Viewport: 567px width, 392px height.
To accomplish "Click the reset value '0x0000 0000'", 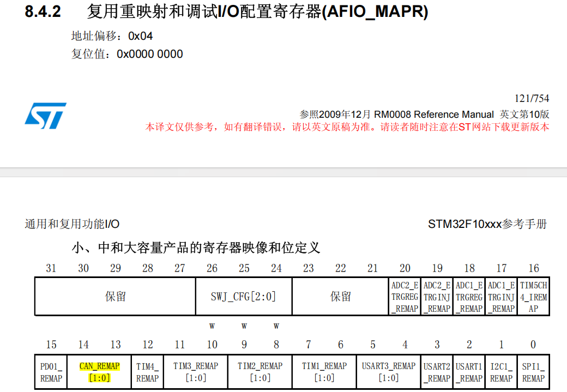I will (150, 54).
